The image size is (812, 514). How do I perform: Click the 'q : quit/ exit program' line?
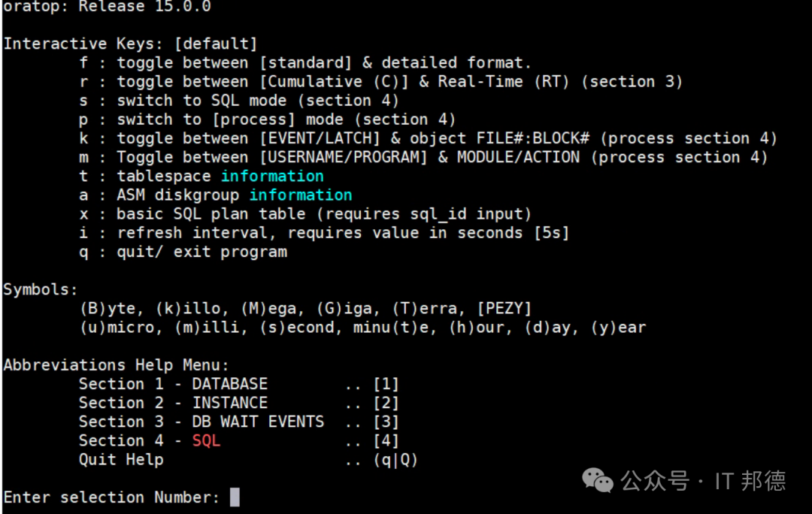coord(183,252)
